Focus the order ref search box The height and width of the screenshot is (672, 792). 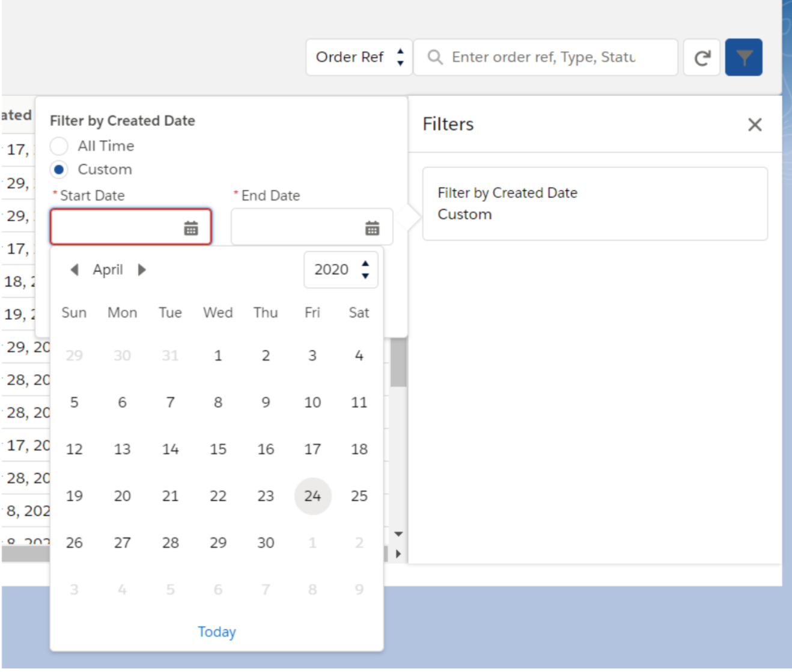click(x=544, y=57)
